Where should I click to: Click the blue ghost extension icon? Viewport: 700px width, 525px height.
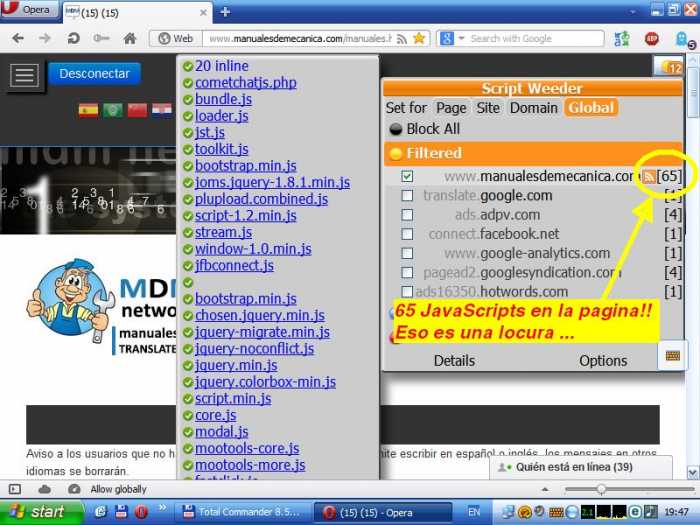683,39
